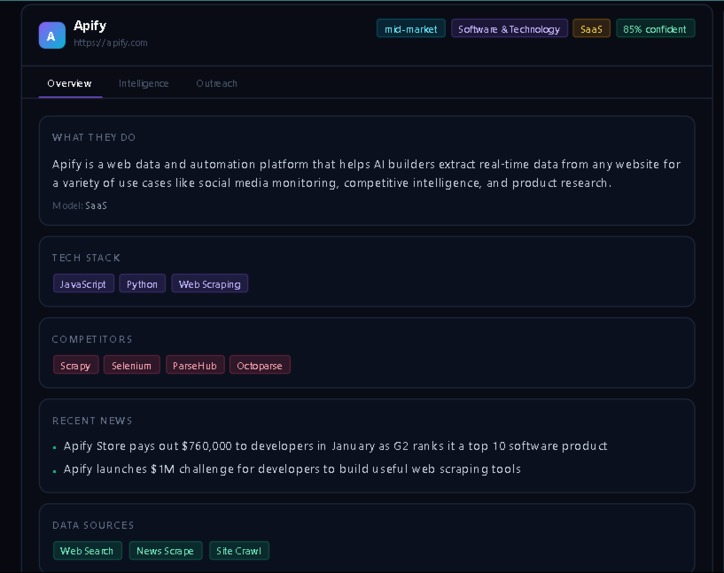This screenshot has height=573, width=724.
Task: Switch to the Intelligence tab
Action: (144, 84)
